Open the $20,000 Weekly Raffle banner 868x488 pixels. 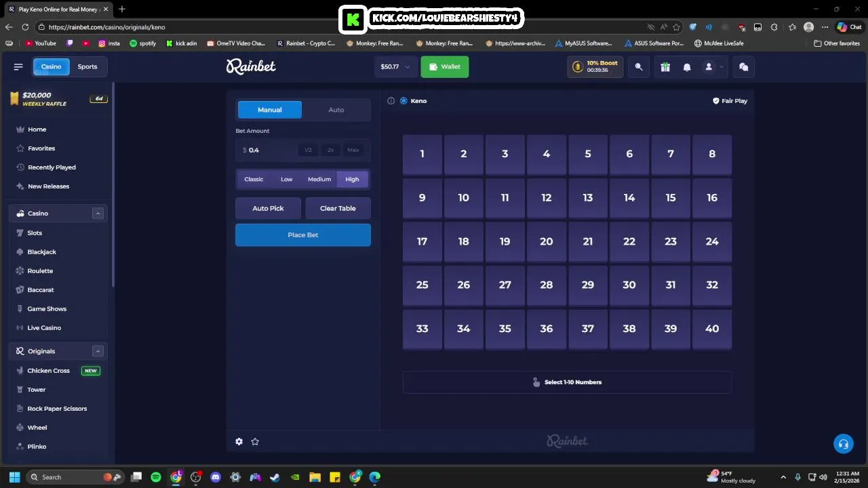(58, 99)
